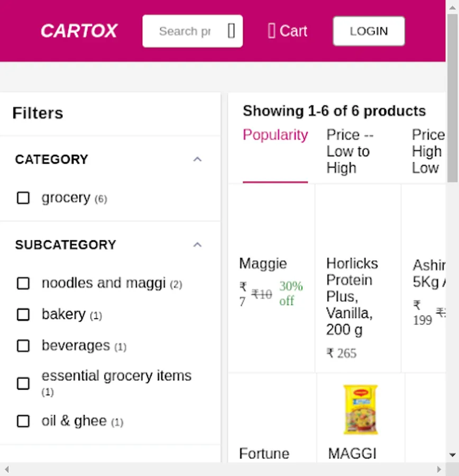Check essential grocery items filter
Viewport: 459px width, 476px height.
23,383
